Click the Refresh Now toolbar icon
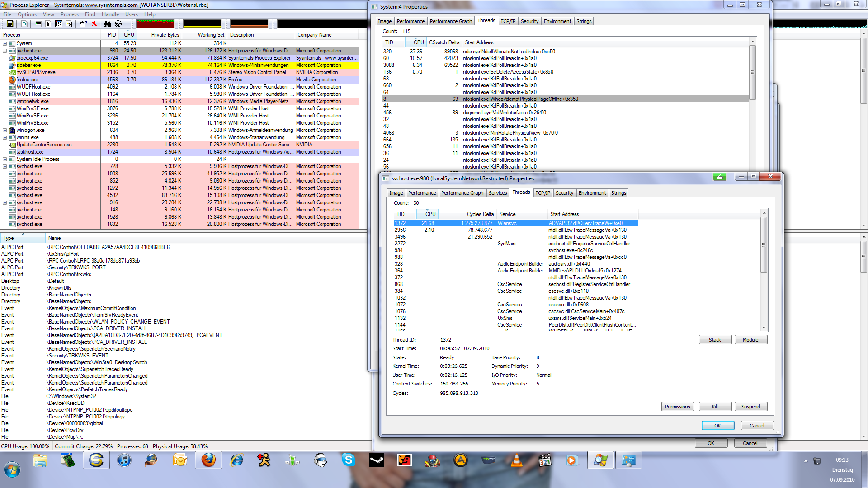The height and width of the screenshot is (488, 868). click(x=24, y=23)
